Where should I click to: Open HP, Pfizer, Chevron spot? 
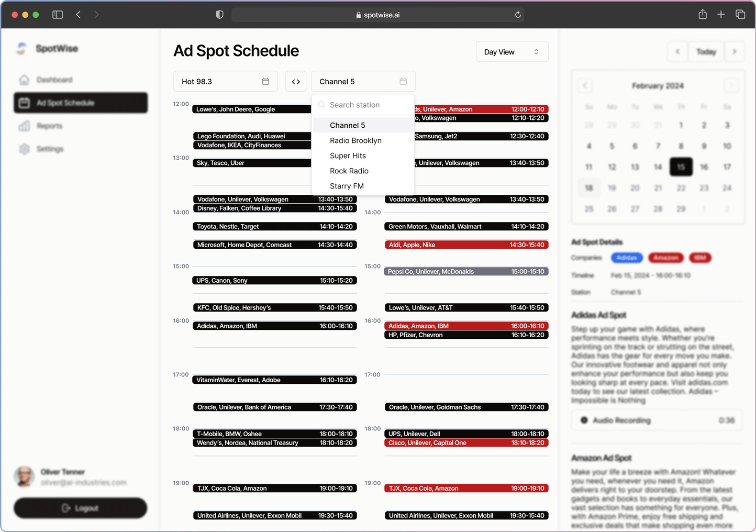coord(466,335)
